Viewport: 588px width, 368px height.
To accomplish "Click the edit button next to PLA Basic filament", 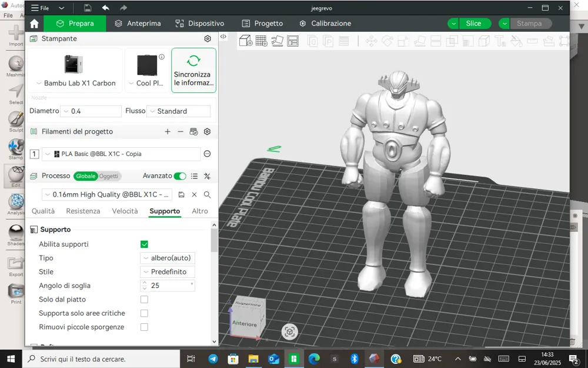I will coord(207,154).
